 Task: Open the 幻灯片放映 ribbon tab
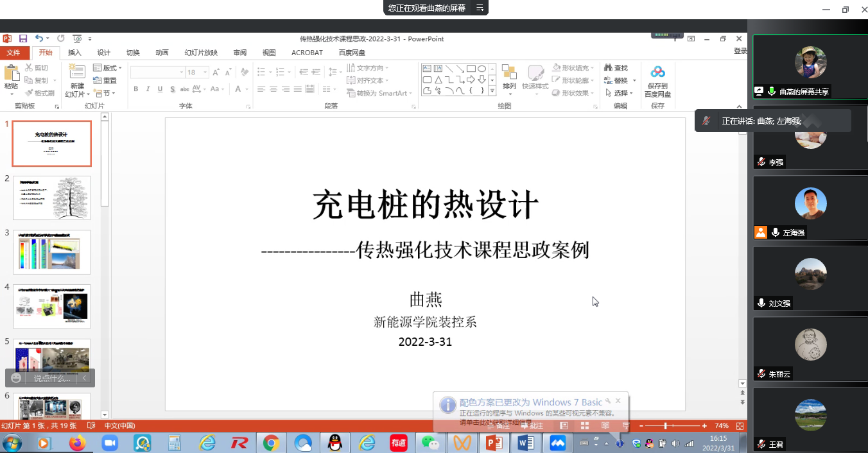(x=201, y=53)
